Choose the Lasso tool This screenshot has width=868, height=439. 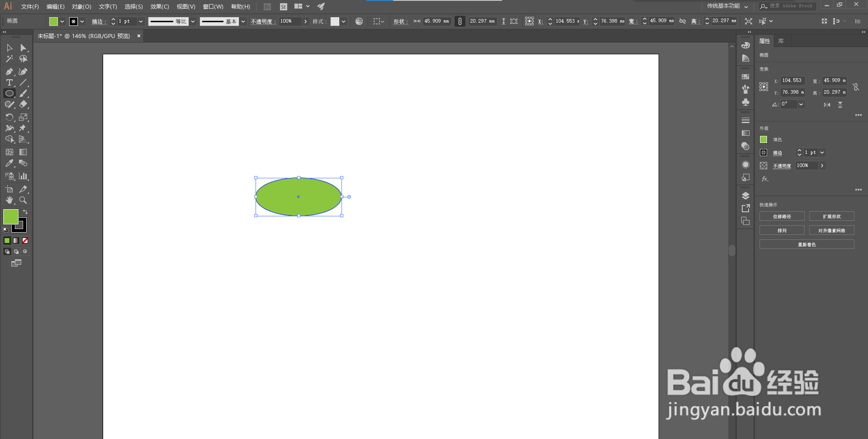[x=23, y=59]
